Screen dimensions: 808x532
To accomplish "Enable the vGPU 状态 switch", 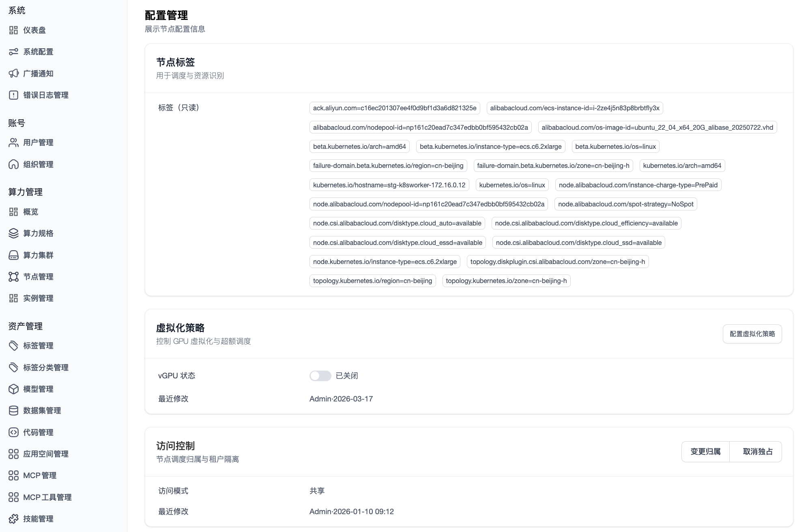I will click(x=320, y=376).
